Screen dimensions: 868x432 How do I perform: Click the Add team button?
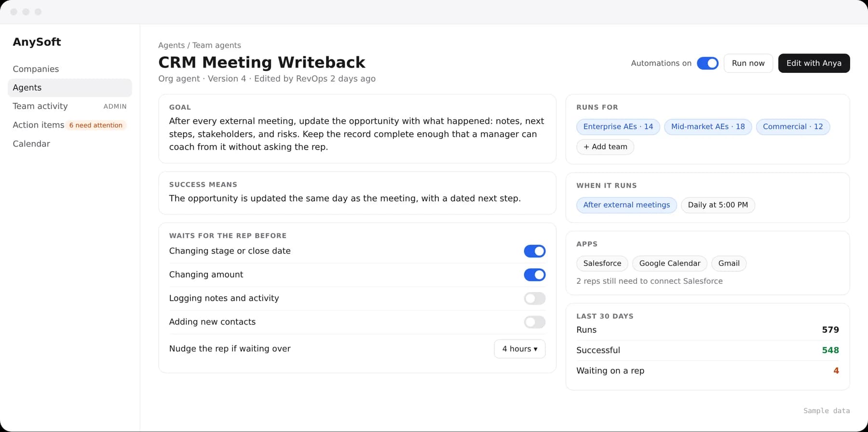click(x=605, y=147)
